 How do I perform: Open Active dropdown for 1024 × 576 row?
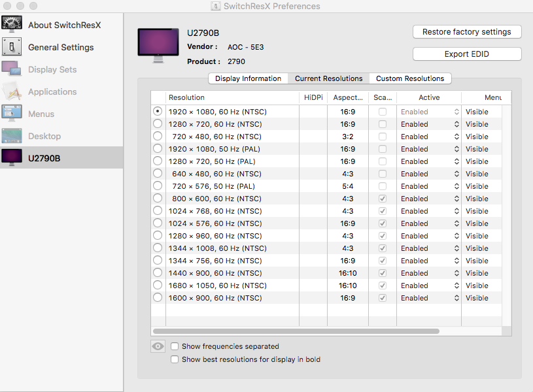coord(429,223)
